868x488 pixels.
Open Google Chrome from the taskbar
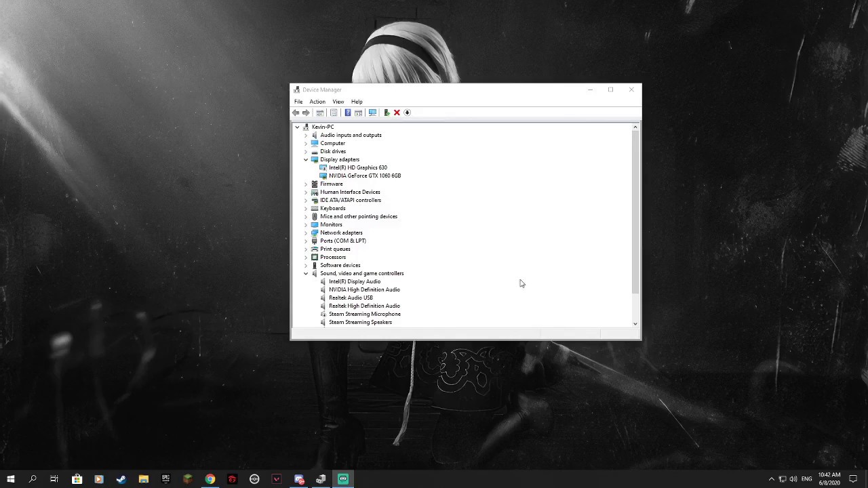coord(210,479)
